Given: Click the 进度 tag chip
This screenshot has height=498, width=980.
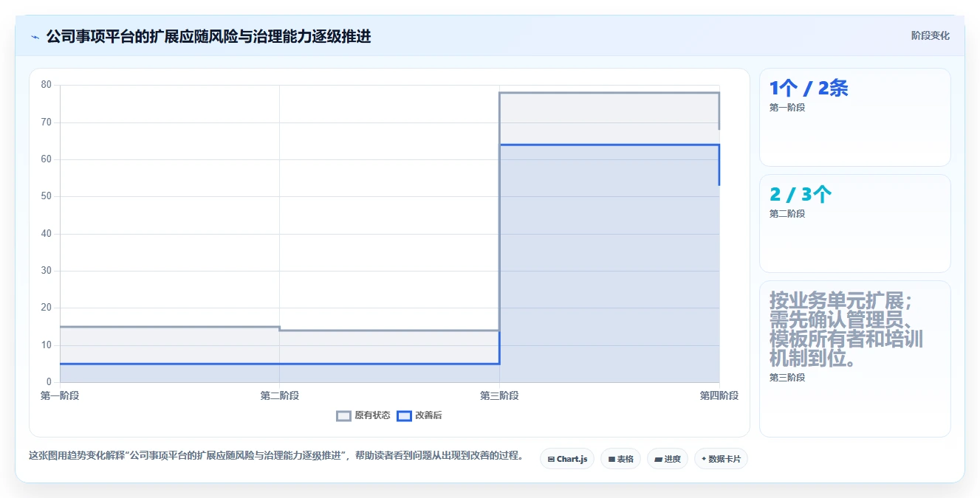Looking at the screenshot, I should [x=668, y=459].
